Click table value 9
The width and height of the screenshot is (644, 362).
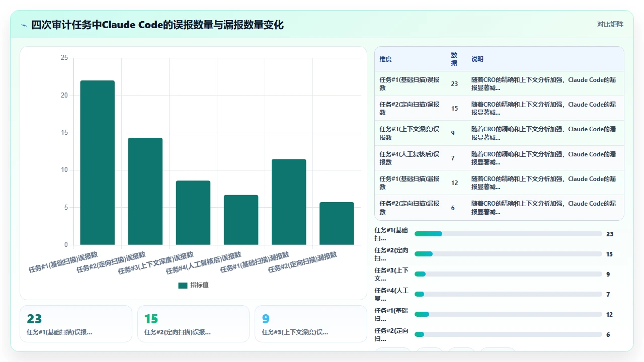coord(453,133)
